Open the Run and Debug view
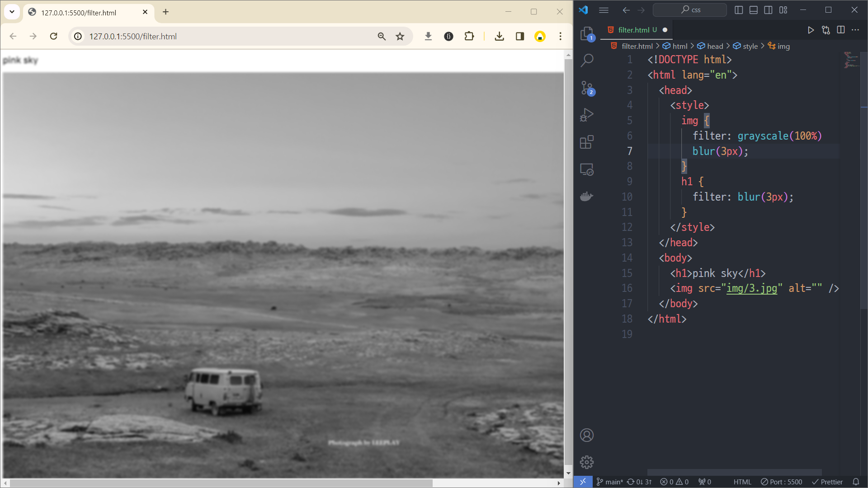The image size is (868, 488). [587, 115]
